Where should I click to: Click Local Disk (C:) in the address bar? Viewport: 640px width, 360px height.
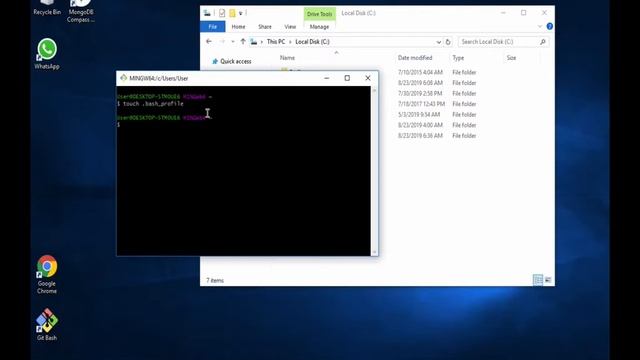click(x=312, y=42)
